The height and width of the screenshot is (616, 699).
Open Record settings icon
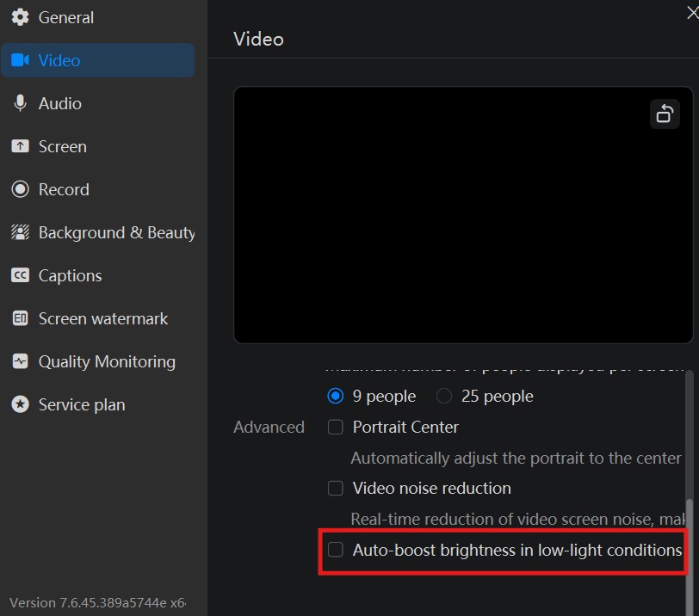20,189
